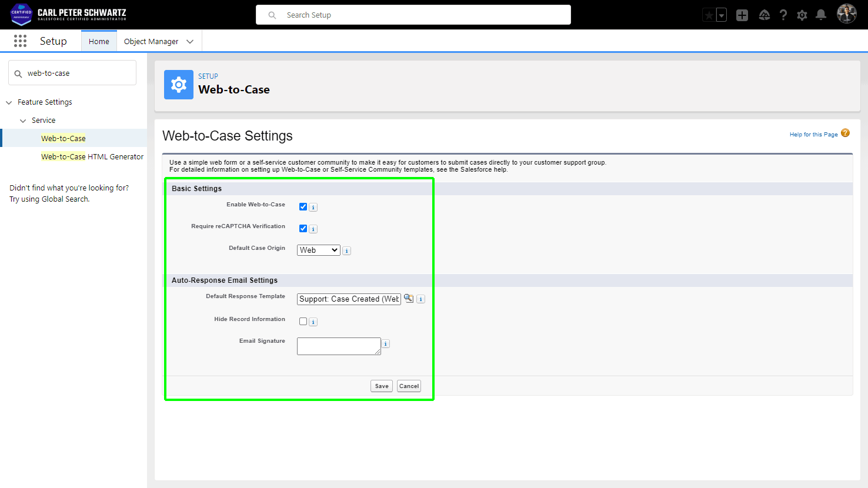Open the Object Manager tab dropdown chevron
Viewport: 868px width, 488px height.
pos(190,42)
